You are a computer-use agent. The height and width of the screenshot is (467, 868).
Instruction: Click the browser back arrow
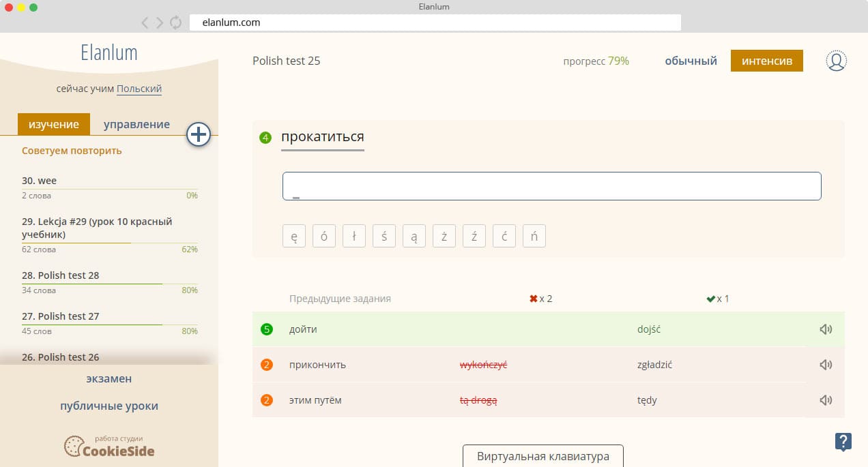pyautogui.click(x=145, y=22)
